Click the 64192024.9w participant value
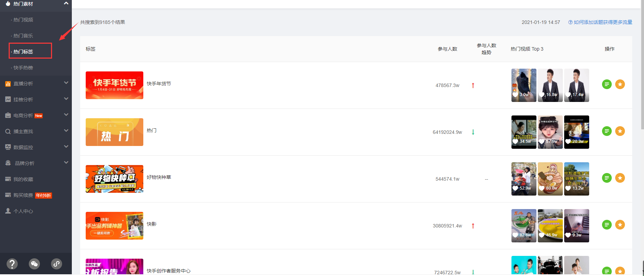 447,132
